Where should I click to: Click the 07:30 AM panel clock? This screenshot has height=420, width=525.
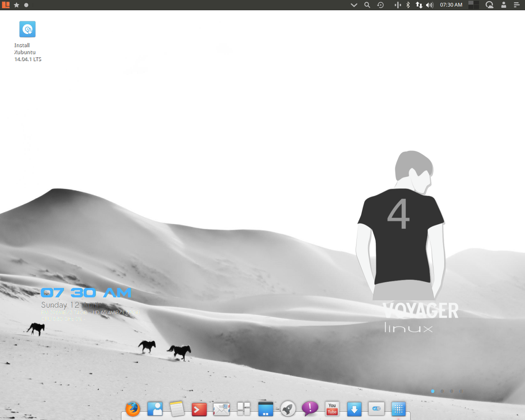pos(451,5)
